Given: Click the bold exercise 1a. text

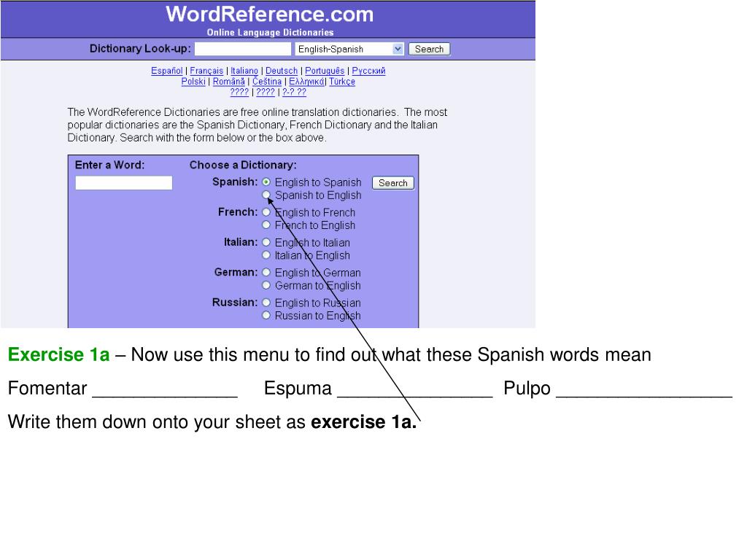Looking at the screenshot, I should [x=364, y=422].
